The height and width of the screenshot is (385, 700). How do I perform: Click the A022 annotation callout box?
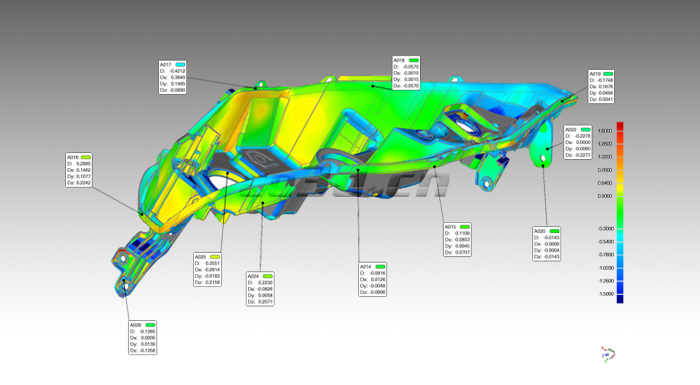[x=578, y=142]
